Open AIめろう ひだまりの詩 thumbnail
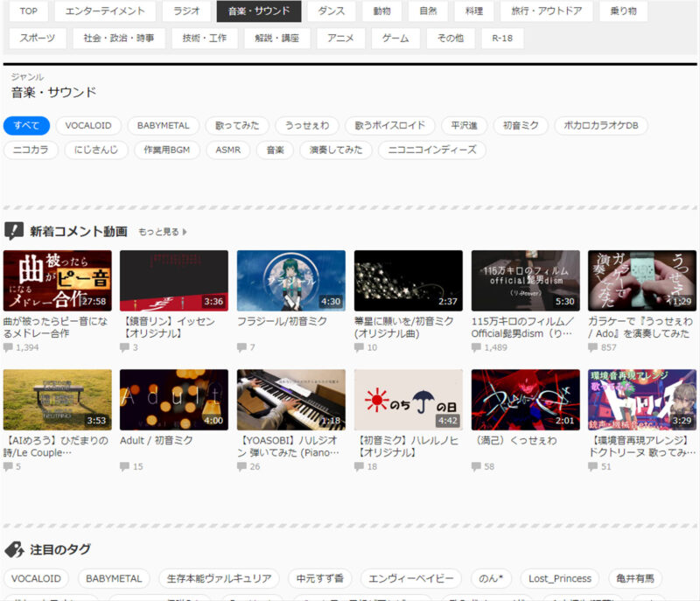 (58, 400)
